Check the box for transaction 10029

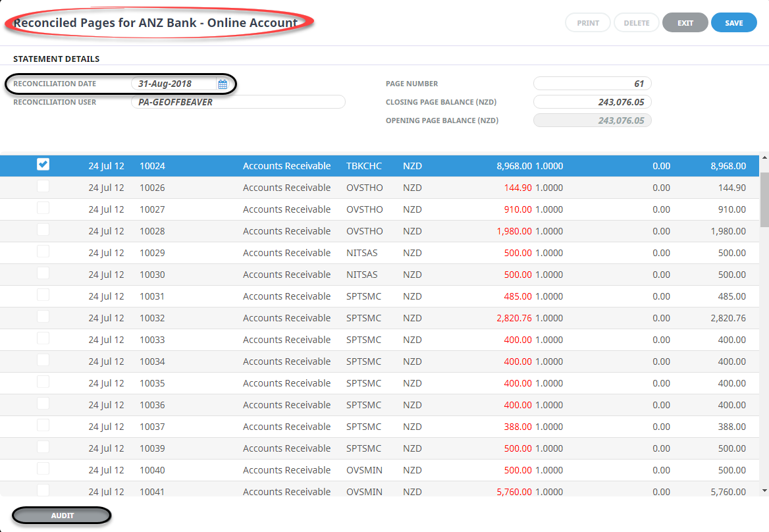coord(43,252)
